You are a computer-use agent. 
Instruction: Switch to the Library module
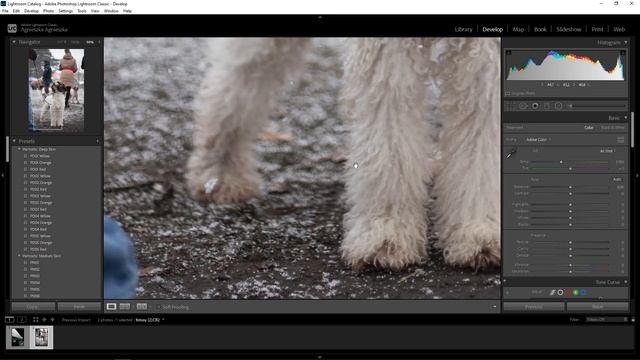pos(463,29)
